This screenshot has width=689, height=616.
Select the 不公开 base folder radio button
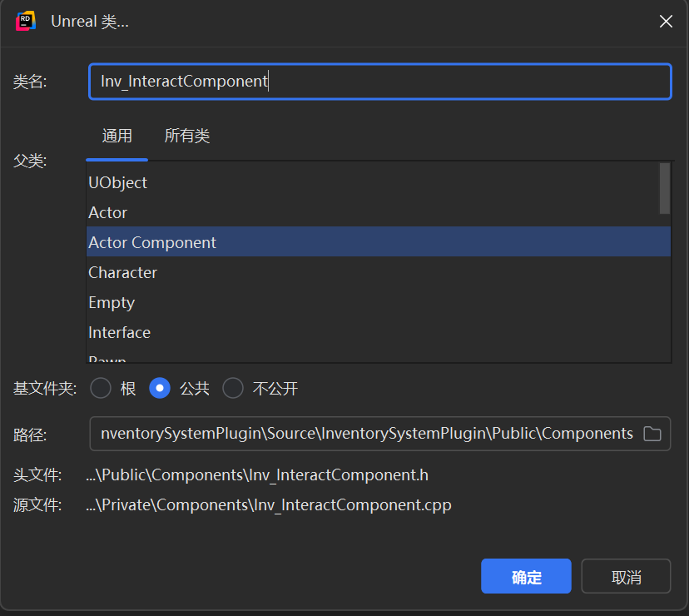point(233,388)
